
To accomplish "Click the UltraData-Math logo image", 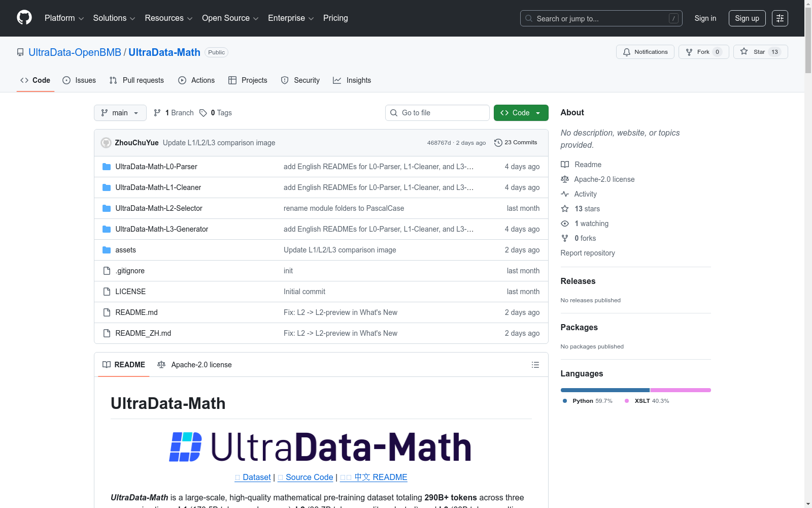I will tap(321, 447).
